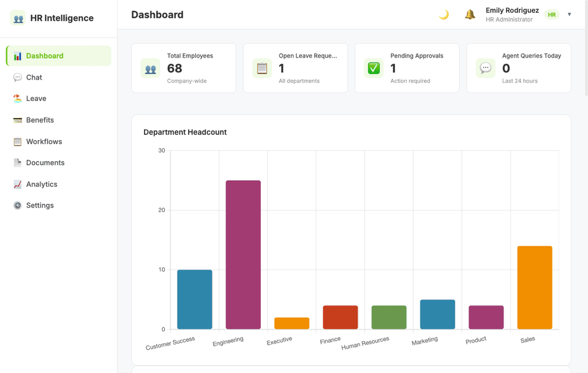588x373 pixels.
Task: Click the Sales axis label
Action: tap(527, 340)
